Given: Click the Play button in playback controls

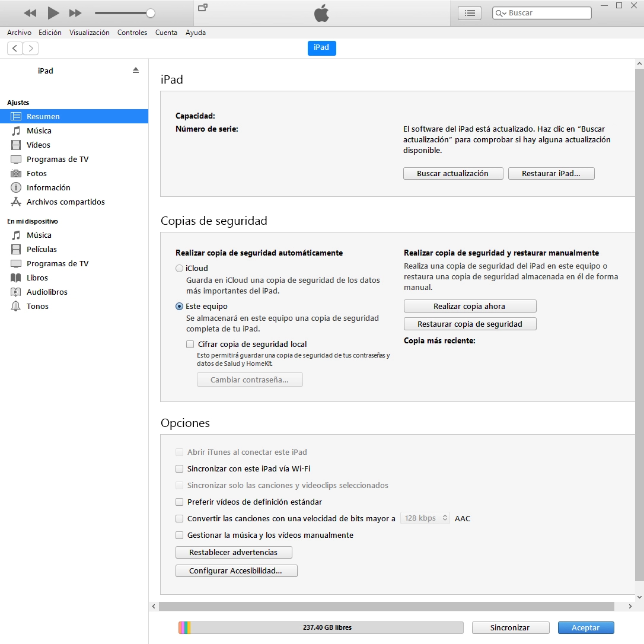Looking at the screenshot, I should (53, 12).
